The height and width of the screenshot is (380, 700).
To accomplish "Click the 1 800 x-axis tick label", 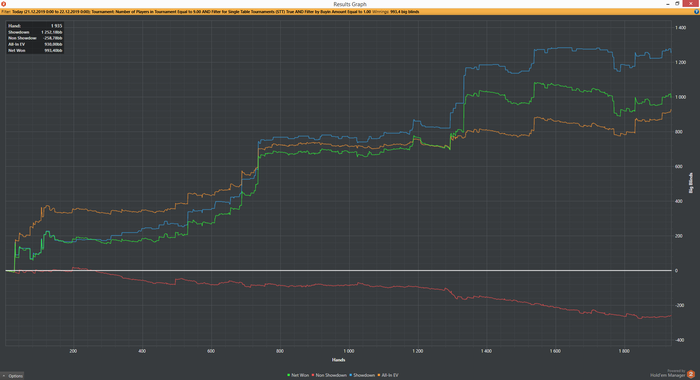I will [624, 351].
